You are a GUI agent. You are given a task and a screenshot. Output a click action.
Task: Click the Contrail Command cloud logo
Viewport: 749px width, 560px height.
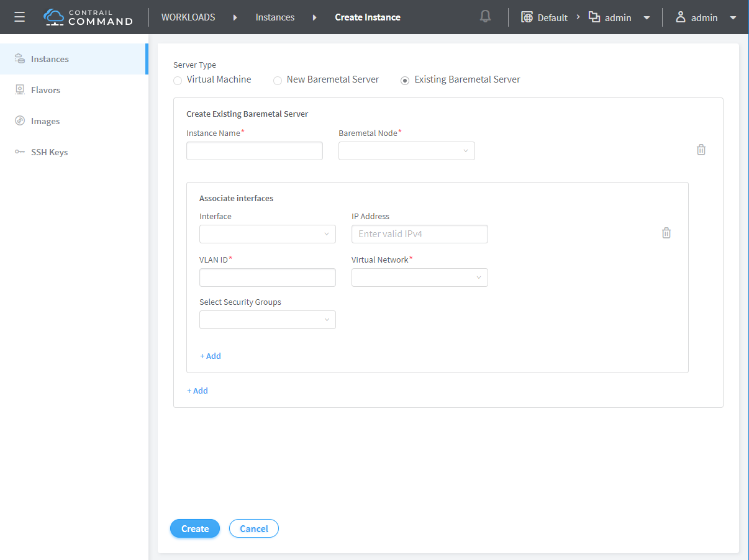point(54,17)
